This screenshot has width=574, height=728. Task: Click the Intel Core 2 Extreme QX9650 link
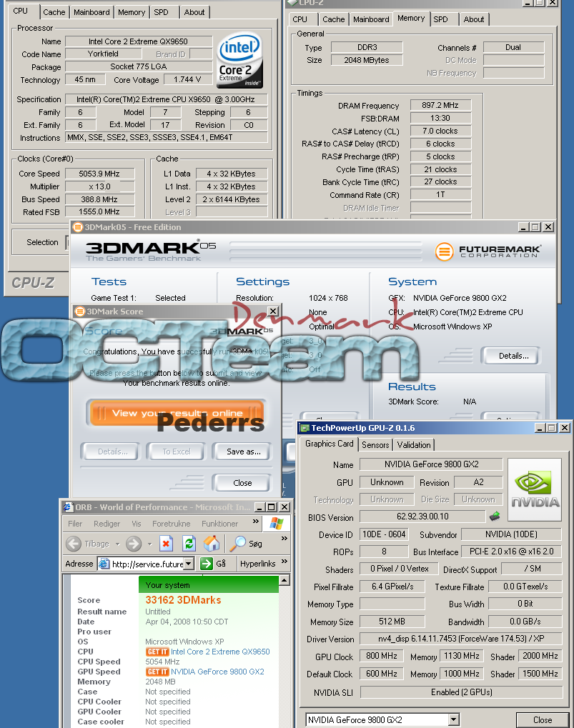click(220, 652)
